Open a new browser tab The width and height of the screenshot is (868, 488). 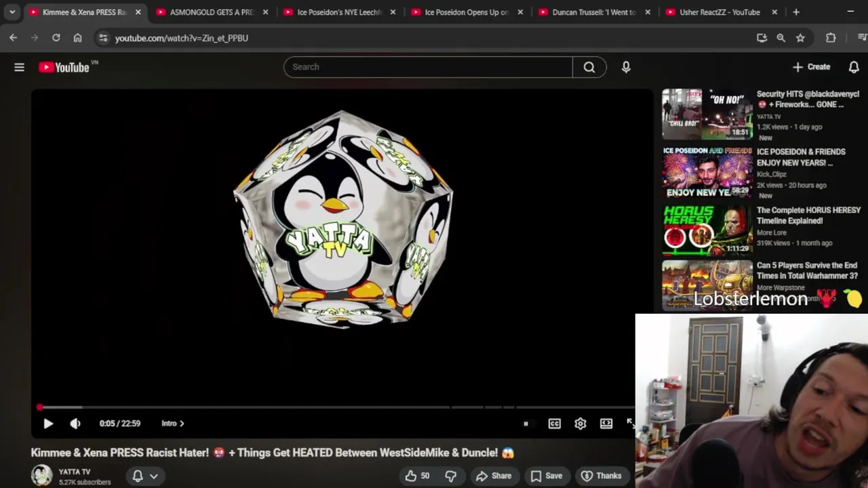796,12
